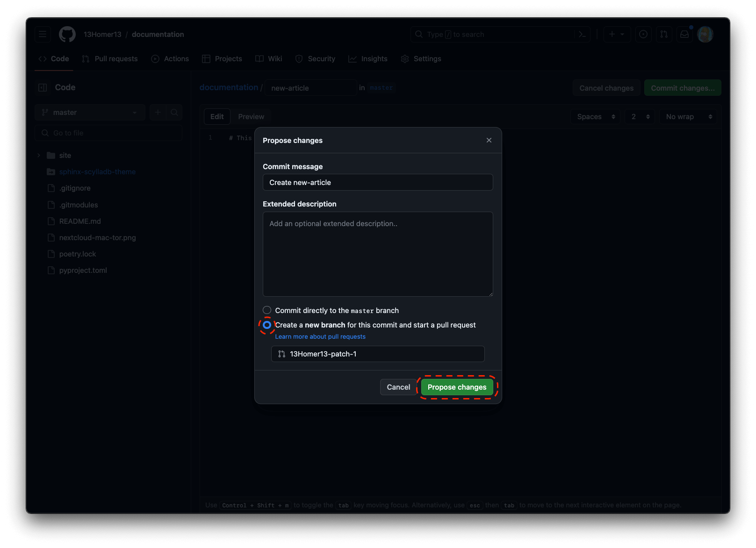Select Create a new branch option

267,325
